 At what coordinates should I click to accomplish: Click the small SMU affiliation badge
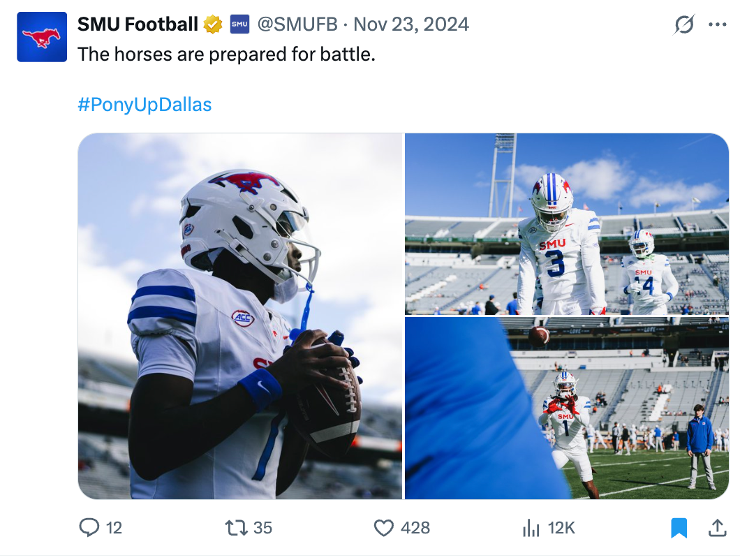(239, 25)
